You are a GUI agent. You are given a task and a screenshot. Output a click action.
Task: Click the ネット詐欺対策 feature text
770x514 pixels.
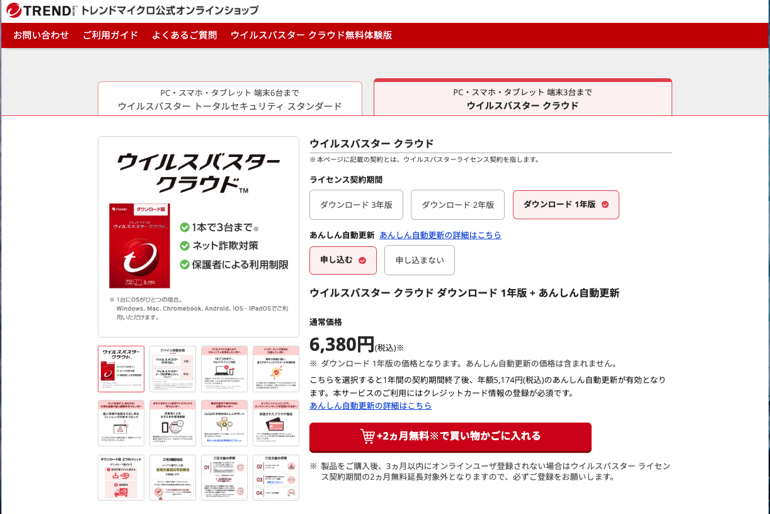(x=225, y=246)
